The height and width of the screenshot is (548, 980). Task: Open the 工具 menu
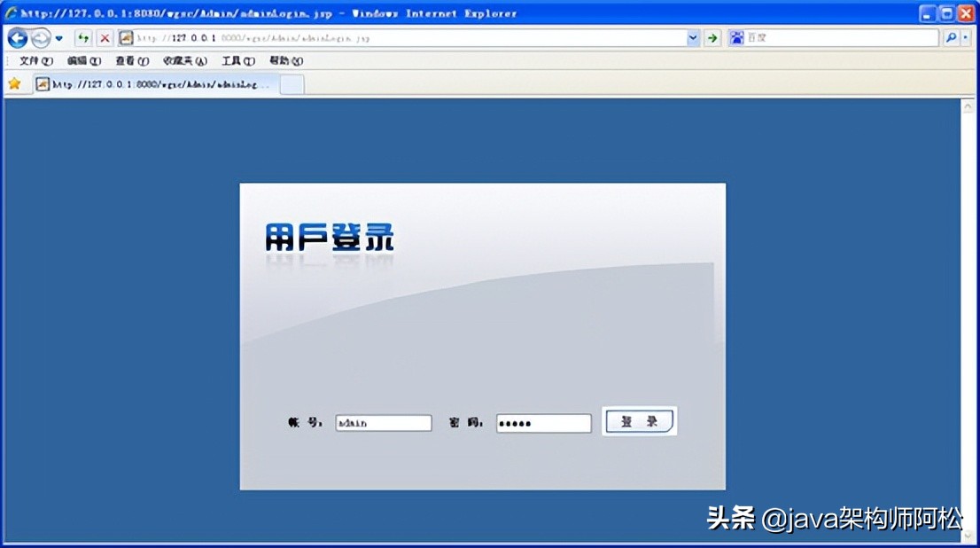(x=235, y=60)
